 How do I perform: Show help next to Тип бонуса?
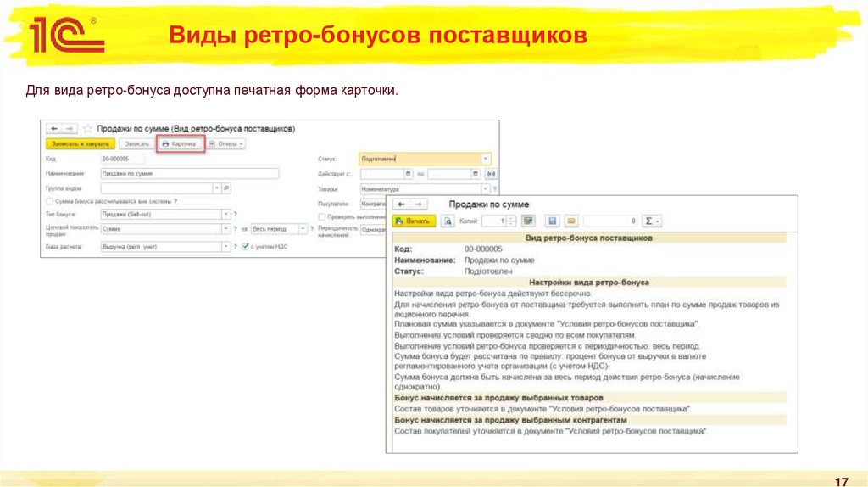point(236,215)
